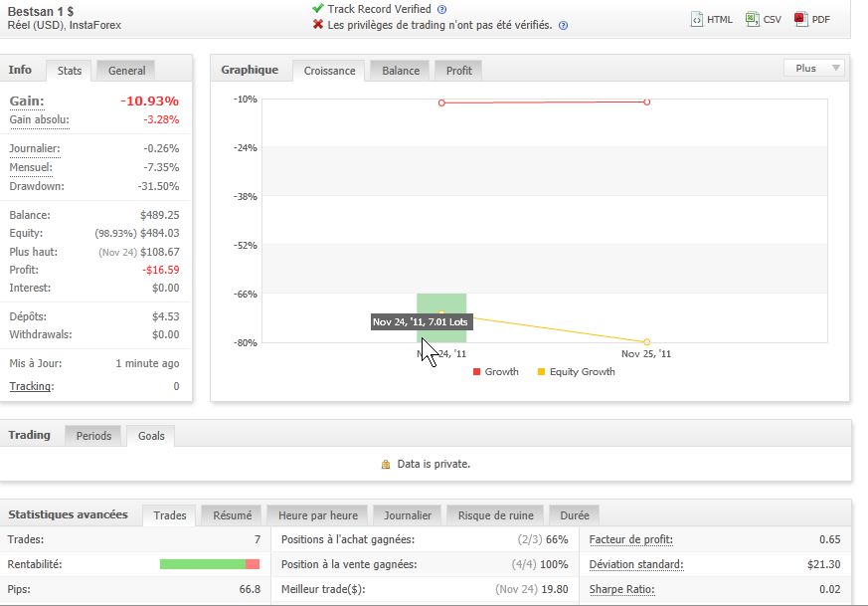This screenshot has height=606, width=868.
Task: Click the Bestsan 1 $ account title
Action: pos(41,11)
